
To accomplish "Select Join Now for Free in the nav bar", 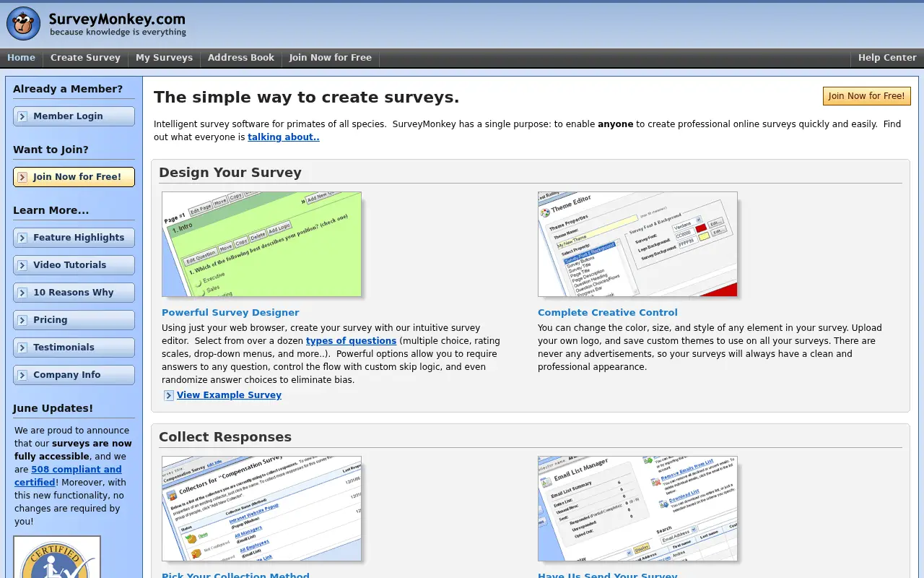I will point(331,58).
